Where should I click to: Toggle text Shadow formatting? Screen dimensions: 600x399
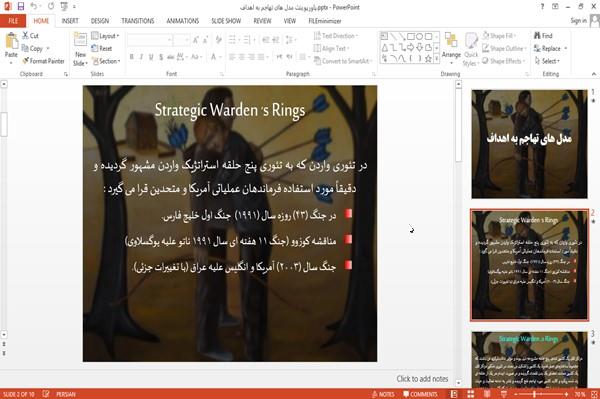[161, 57]
